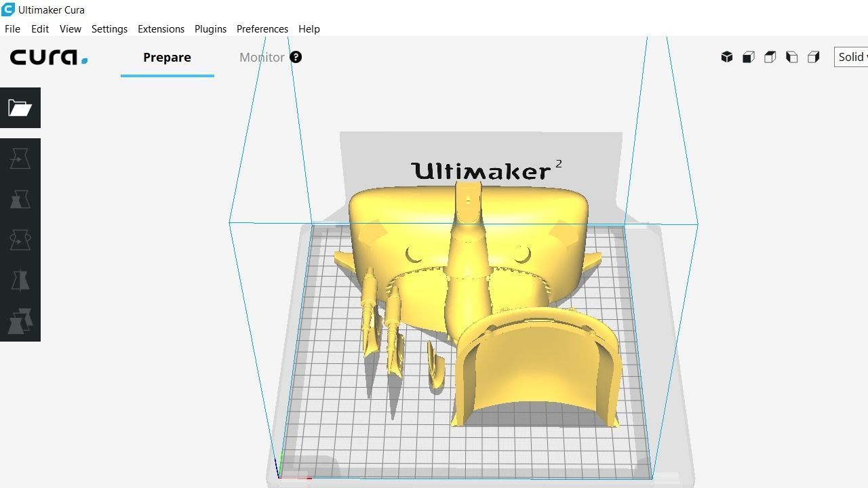Open the Preferences menu
This screenshot has width=868, height=488.
click(x=262, y=28)
